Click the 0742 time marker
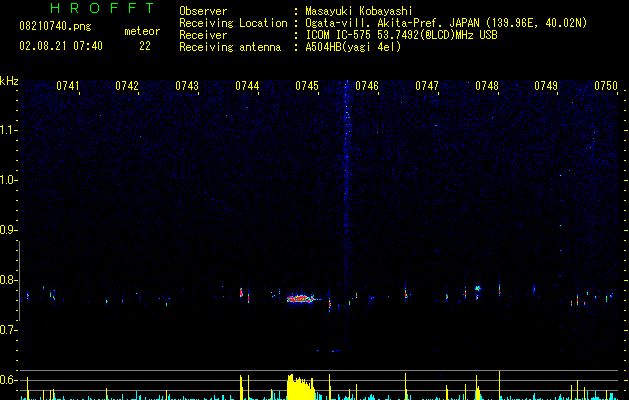Image resolution: width=629 pixels, height=400 pixels. click(127, 86)
